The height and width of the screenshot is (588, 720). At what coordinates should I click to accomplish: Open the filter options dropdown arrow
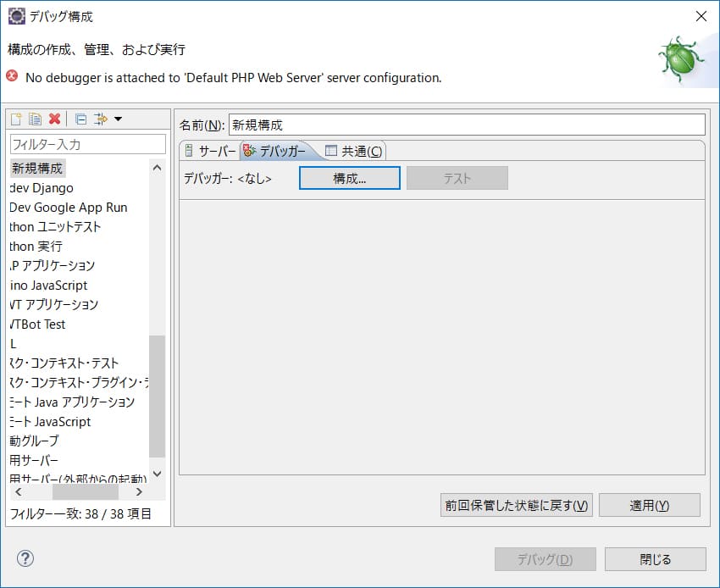click(118, 119)
